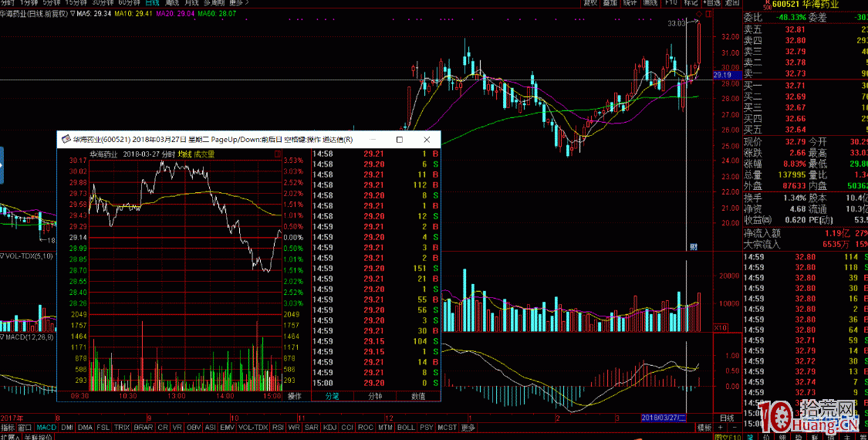Click the 成交量 label in intraday chart

(x=204, y=154)
